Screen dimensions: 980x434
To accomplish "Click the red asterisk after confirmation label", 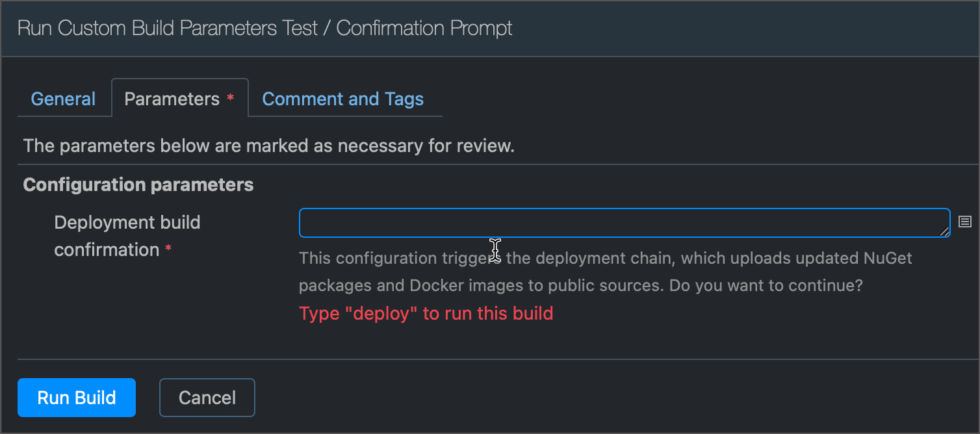I will pos(168,249).
